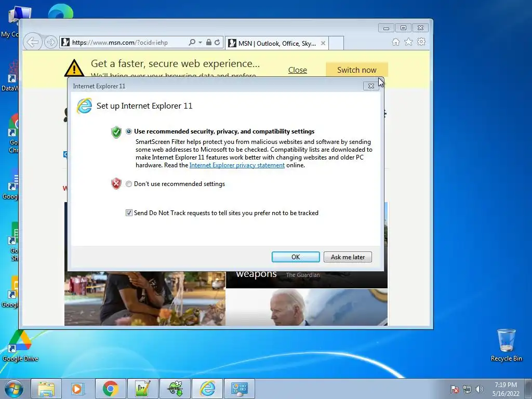Open the Windows Start menu orb
The height and width of the screenshot is (399, 532).
[14, 389]
